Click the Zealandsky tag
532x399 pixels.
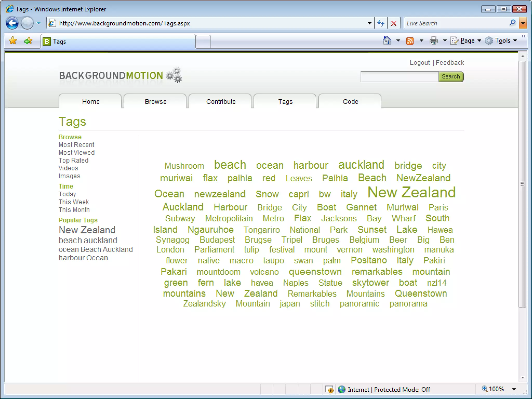[204, 304]
